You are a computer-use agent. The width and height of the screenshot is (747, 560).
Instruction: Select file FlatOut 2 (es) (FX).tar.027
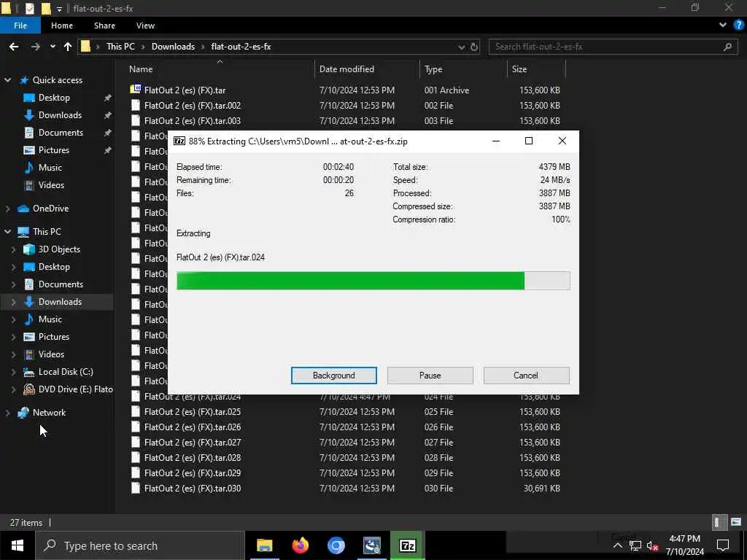[193, 443]
